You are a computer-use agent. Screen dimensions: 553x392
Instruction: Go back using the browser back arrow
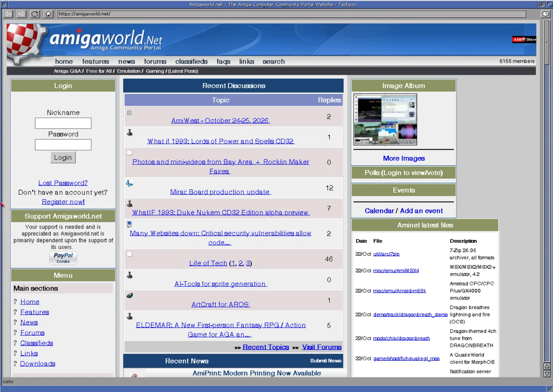pos(8,14)
